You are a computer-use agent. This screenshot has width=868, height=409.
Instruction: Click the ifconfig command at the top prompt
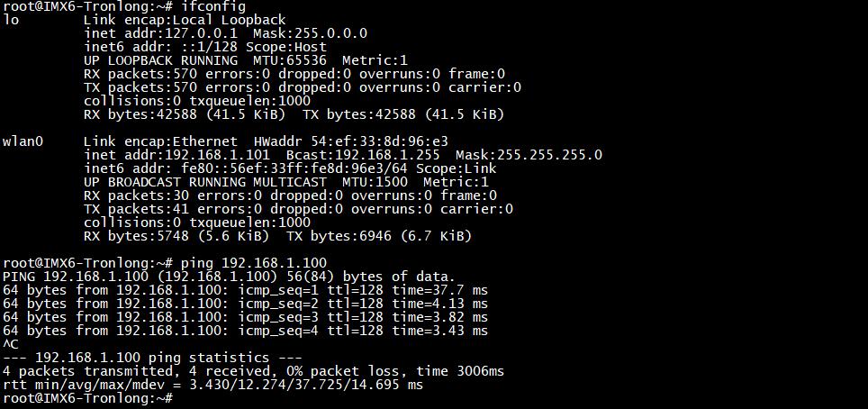coord(213,6)
